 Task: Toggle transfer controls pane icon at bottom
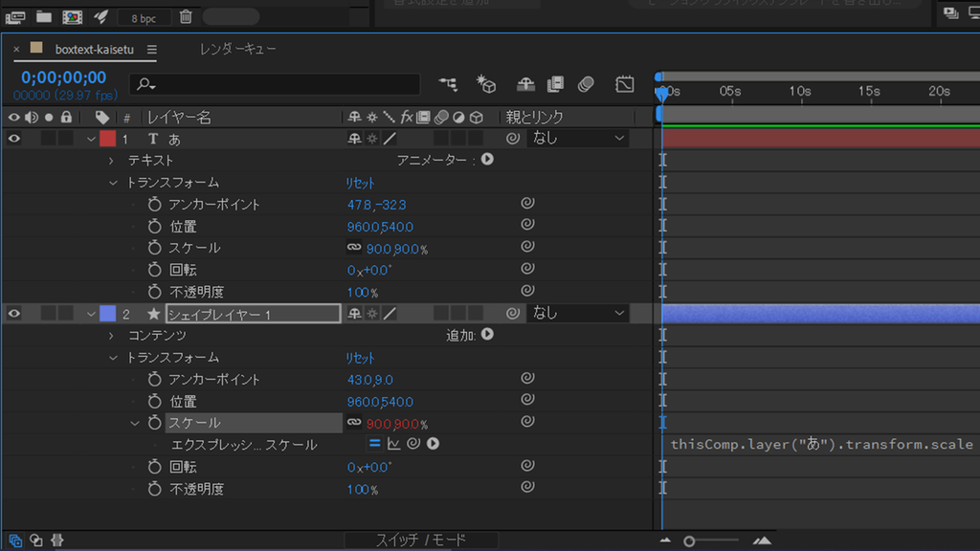(36, 540)
